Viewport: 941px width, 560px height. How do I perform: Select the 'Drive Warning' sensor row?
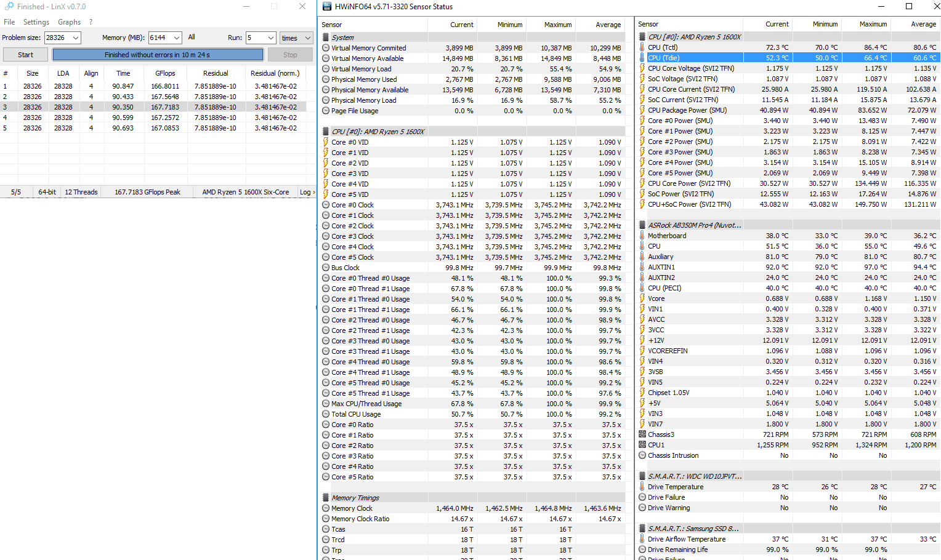[x=789, y=508]
